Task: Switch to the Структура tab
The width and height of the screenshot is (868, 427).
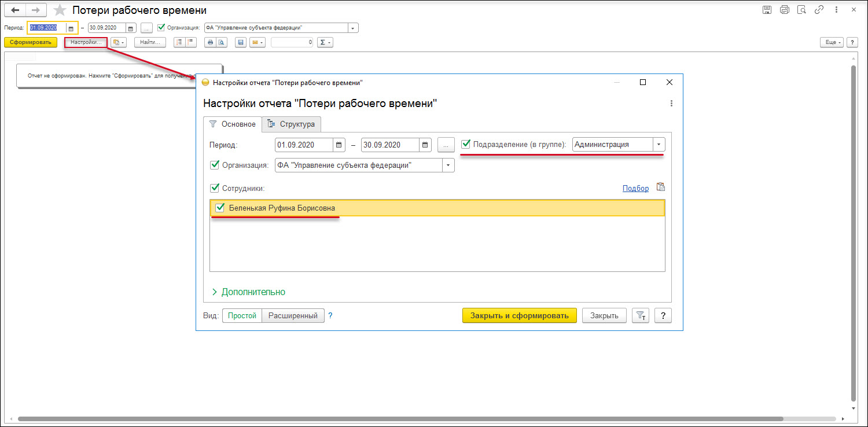Action: click(x=292, y=124)
